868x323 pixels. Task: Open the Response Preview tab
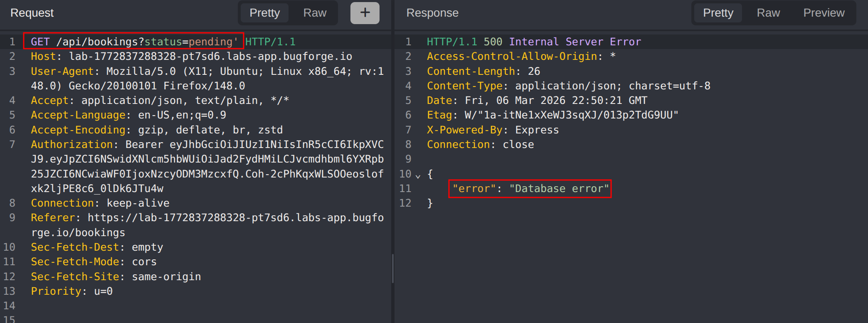click(x=824, y=13)
